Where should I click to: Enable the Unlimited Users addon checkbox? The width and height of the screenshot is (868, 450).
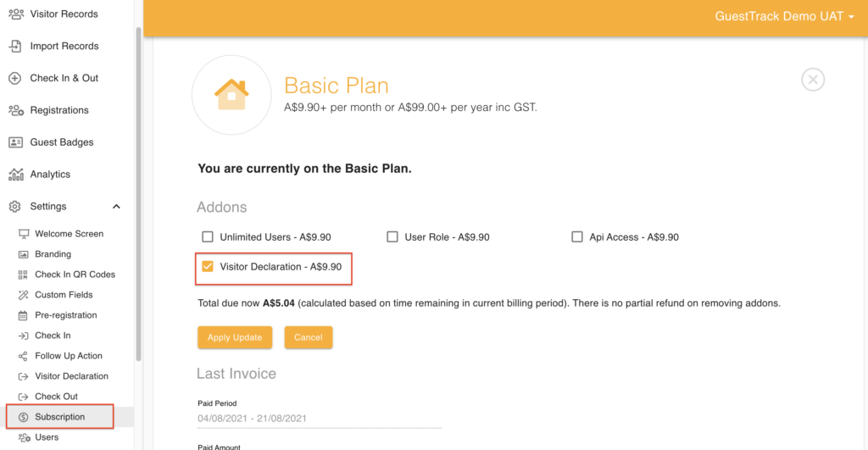click(x=207, y=237)
